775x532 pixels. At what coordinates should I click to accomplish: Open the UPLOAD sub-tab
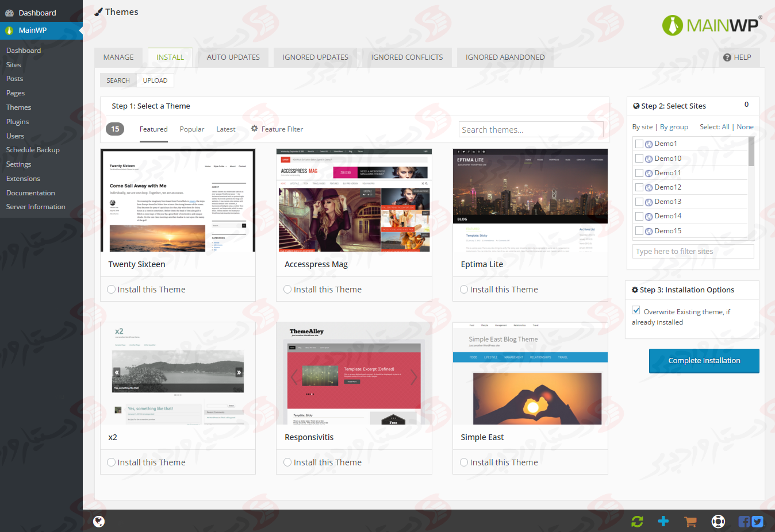coord(155,80)
